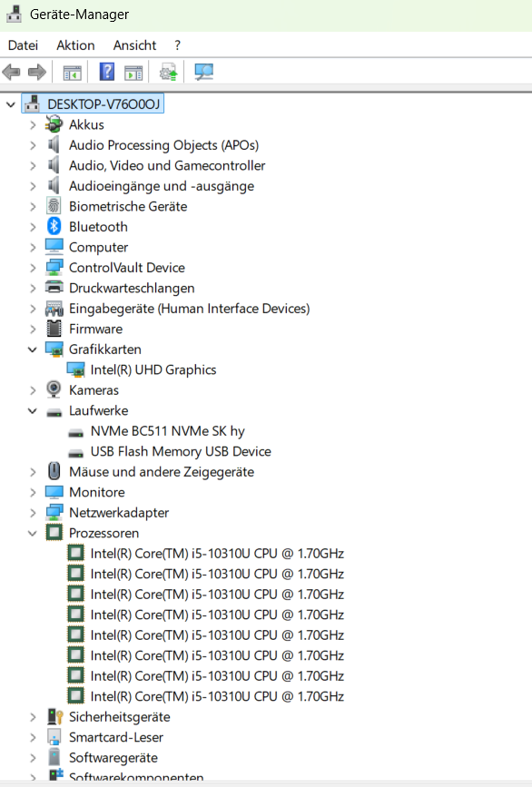The image size is (532, 787).
Task: Collapse the Laufwerke category
Action: (33, 411)
